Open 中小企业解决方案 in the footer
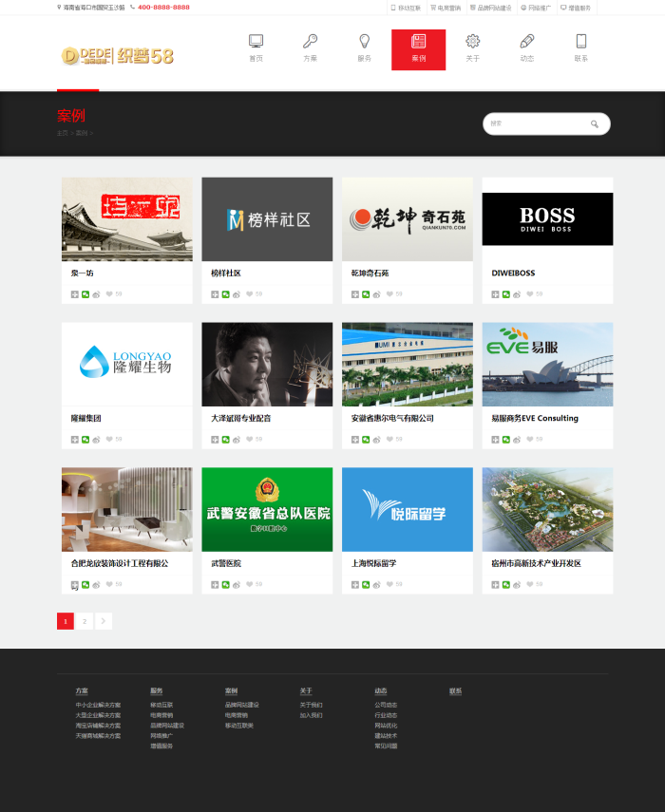This screenshot has width=665, height=812. [99, 705]
